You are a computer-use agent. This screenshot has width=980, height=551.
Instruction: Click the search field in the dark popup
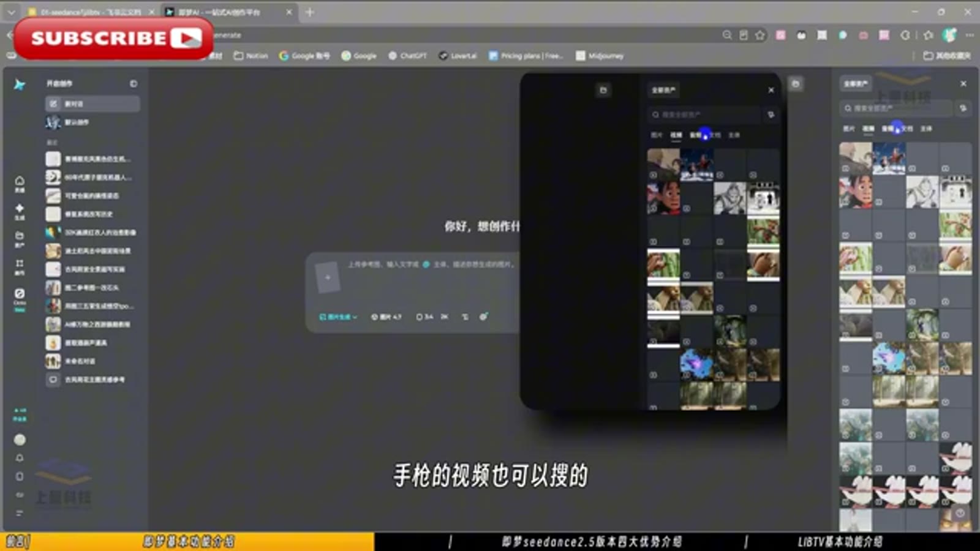(x=704, y=114)
